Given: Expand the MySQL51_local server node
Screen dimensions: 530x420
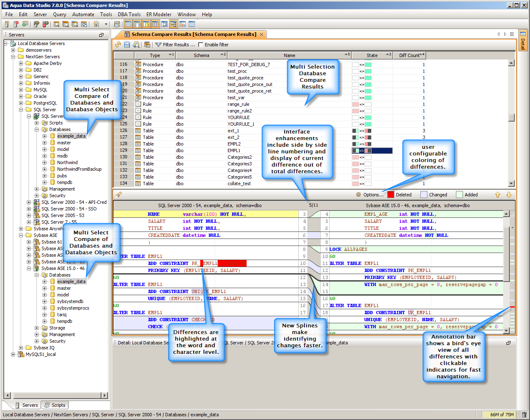Looking at the screenshot, I should [x=13, y=354].
